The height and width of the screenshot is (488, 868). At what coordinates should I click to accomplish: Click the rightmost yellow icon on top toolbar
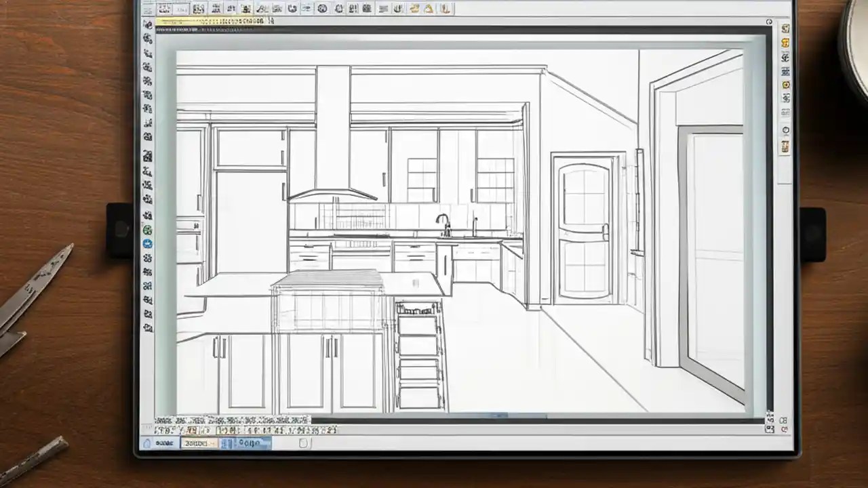coord(446,9)
